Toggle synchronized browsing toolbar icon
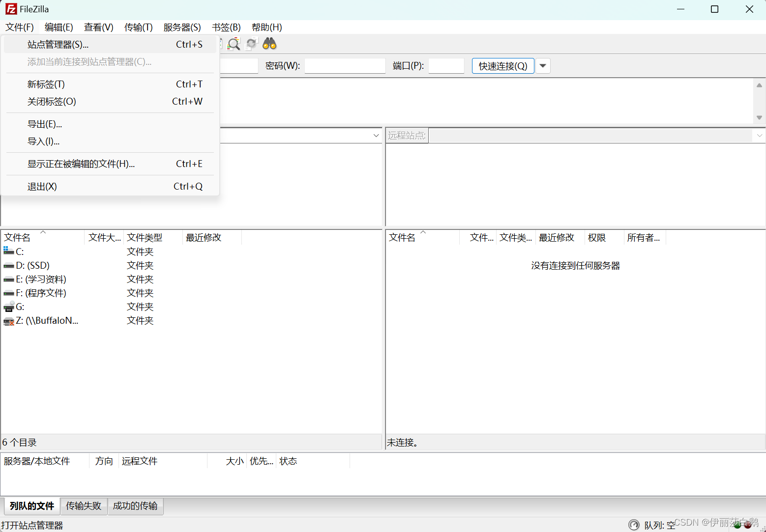Screen dimensions: 766x532 (x=252, y=44)
